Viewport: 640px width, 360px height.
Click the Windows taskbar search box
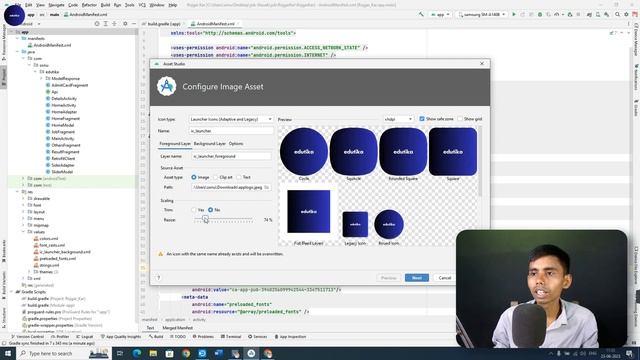pos(64,353)
